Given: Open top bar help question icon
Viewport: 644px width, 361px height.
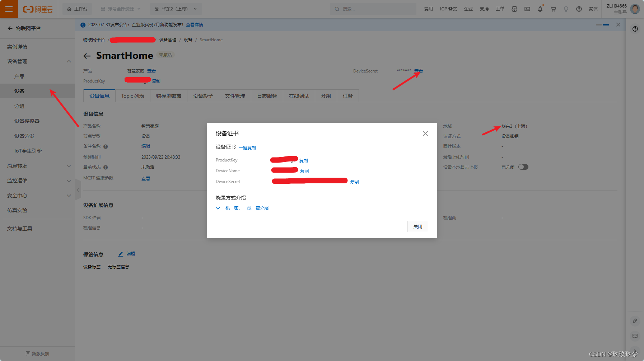Looking at the screenshot, I should (x=579, y=9).
